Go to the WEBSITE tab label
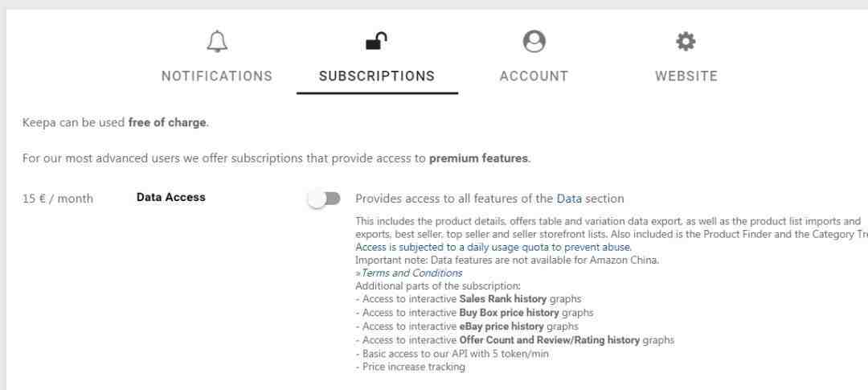Image resolution: width=868 pixels, height=390 pixels. coord(686,76)
